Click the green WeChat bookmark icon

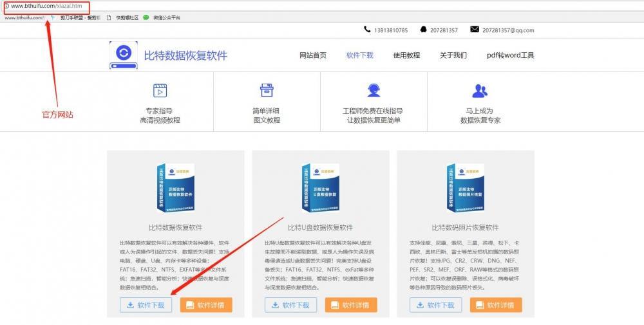(146, 17)
